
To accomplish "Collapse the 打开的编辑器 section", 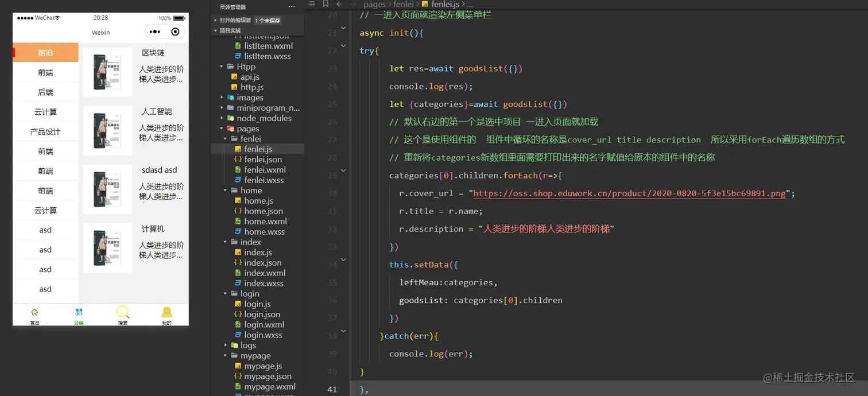I will pos(215,20).
